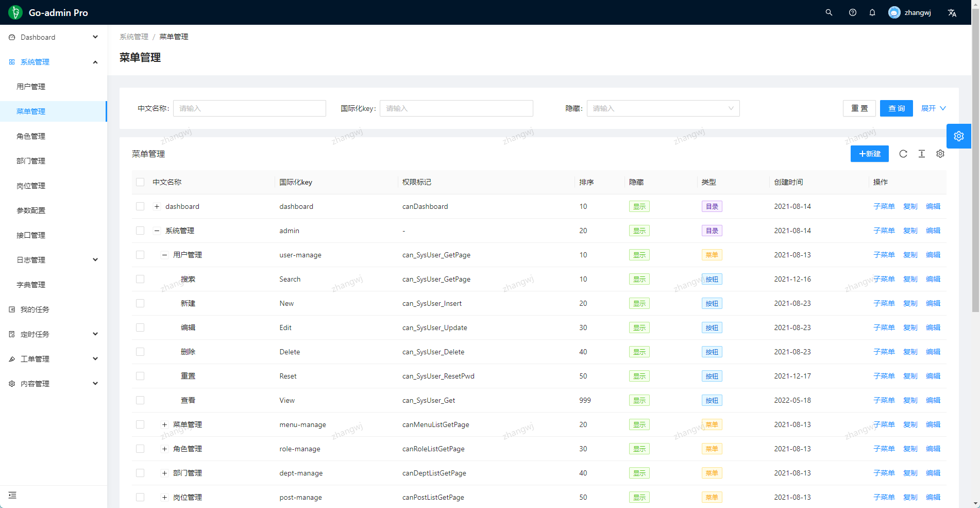980x508 pixels.
Task: Open the blue theme settings gear button
Action: pyautogui.click(x=959, y=136)
